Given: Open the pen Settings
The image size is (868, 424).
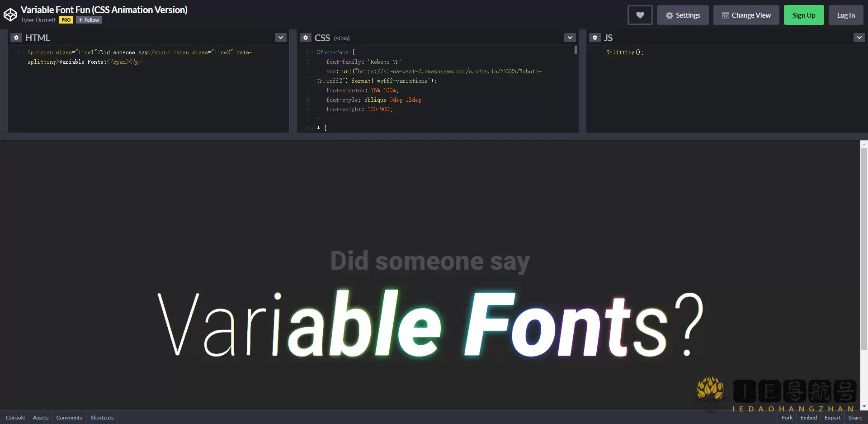Looking at the screenshot, I should click(683, 15).
